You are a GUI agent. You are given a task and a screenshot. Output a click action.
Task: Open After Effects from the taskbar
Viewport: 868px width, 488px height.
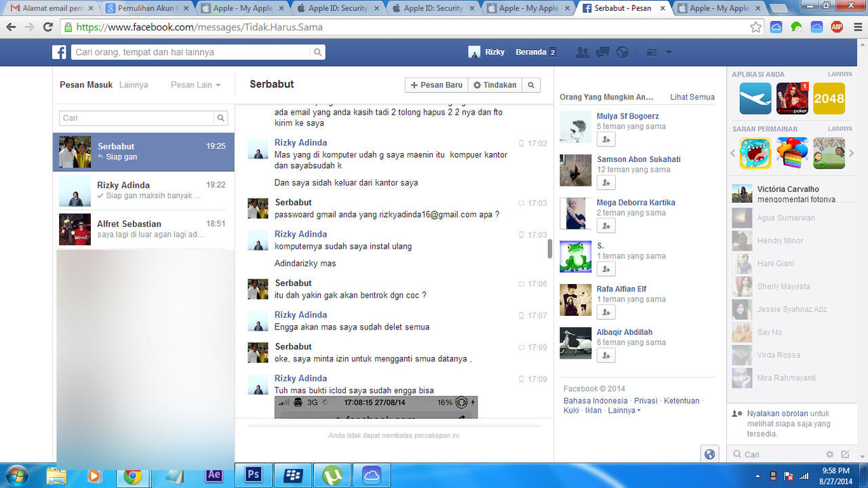coord(214,474)
